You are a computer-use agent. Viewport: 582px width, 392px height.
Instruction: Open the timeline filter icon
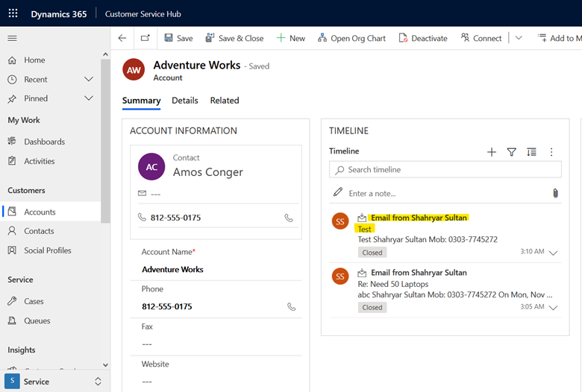(x=511, y=152)
